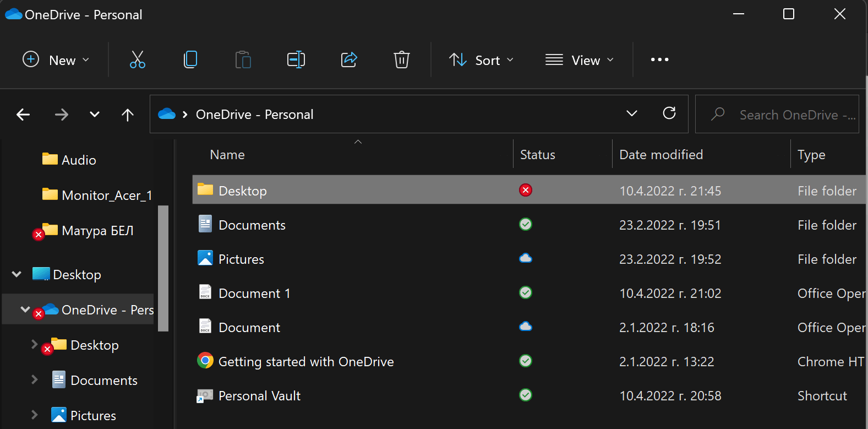Click the cloud-only status icon of Document
The height and width of the screenshot is (429, 868).
tap(526, 327)
